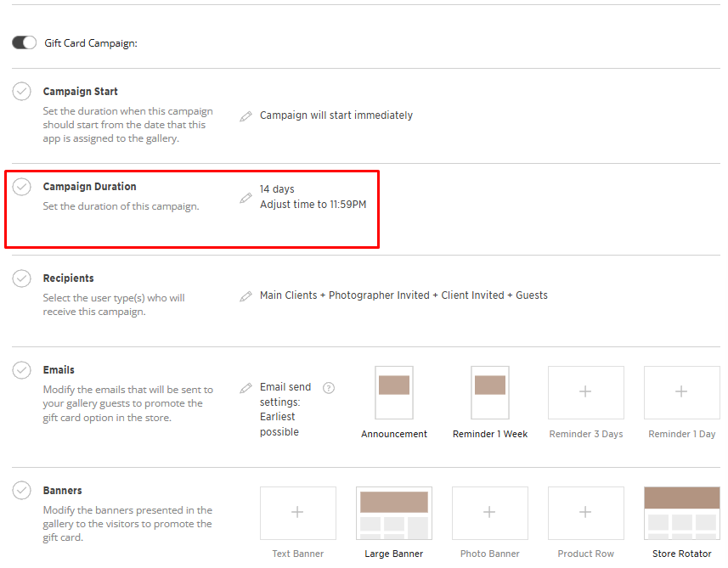Screen dimensions: 728x568
Task: Add a Product Row banner
Action: [x=585, y=513]
